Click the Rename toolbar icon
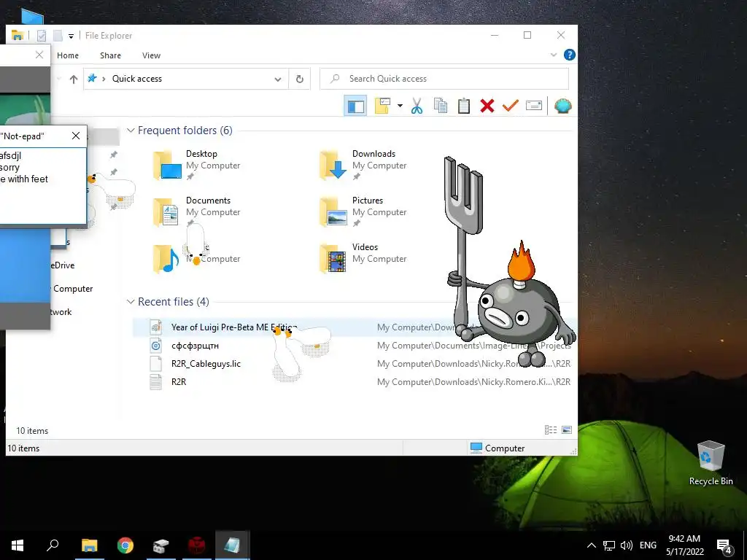The image size is (747, 560). tap(533, 106)
